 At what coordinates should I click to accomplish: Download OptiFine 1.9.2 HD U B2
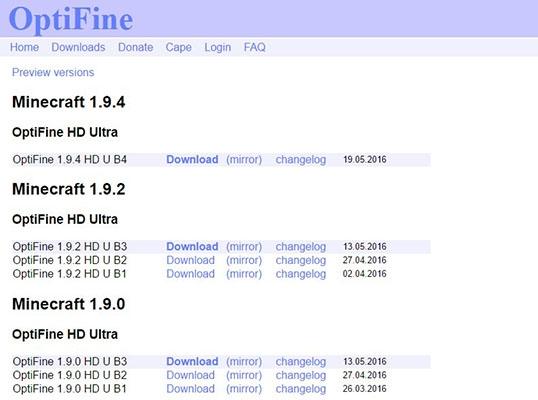(x=190, y=260)
